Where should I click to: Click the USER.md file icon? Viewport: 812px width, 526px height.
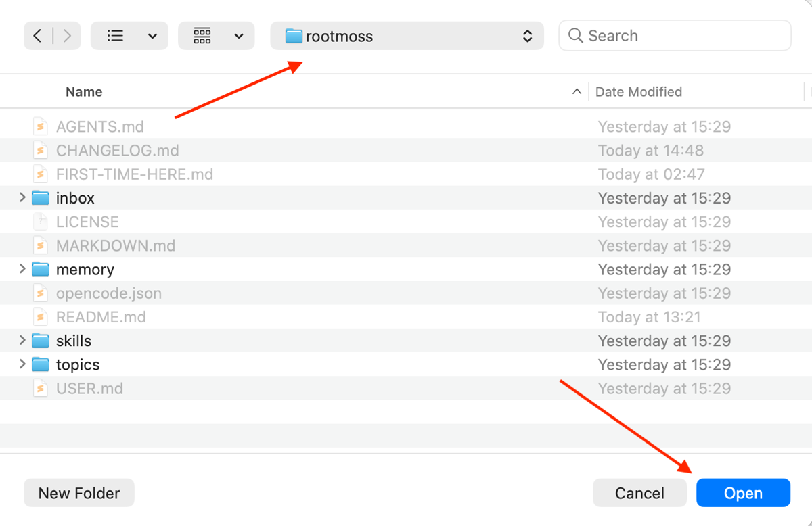[41, 388]
